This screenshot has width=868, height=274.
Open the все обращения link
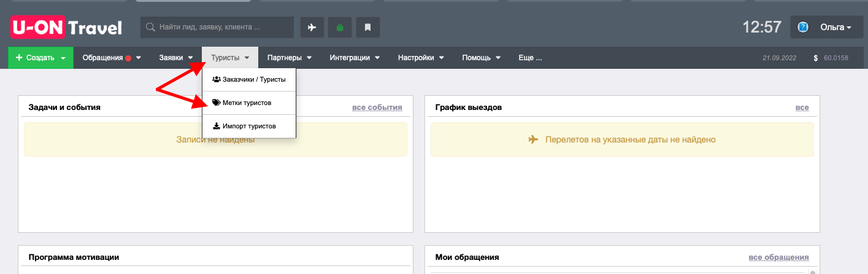(778, 257)
